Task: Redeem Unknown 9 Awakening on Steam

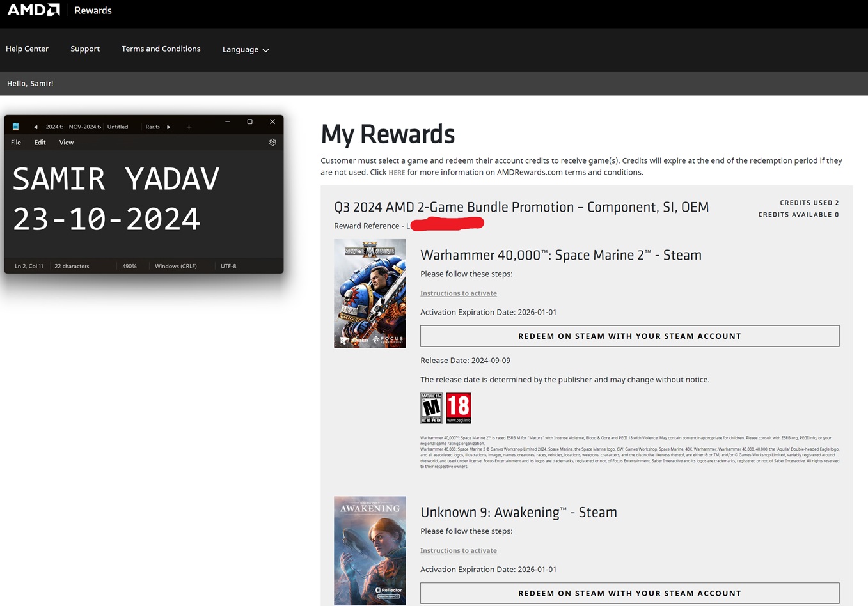Action: click(x=629, y=593)
